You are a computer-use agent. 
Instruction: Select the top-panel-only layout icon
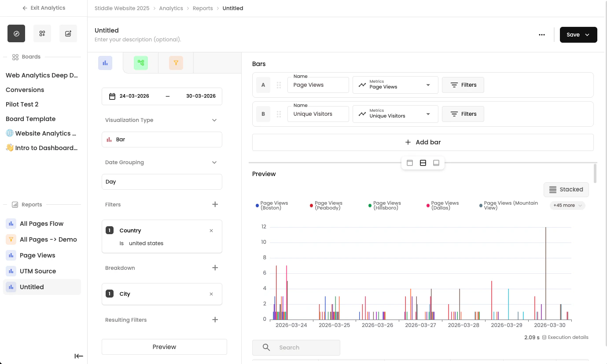410,163
